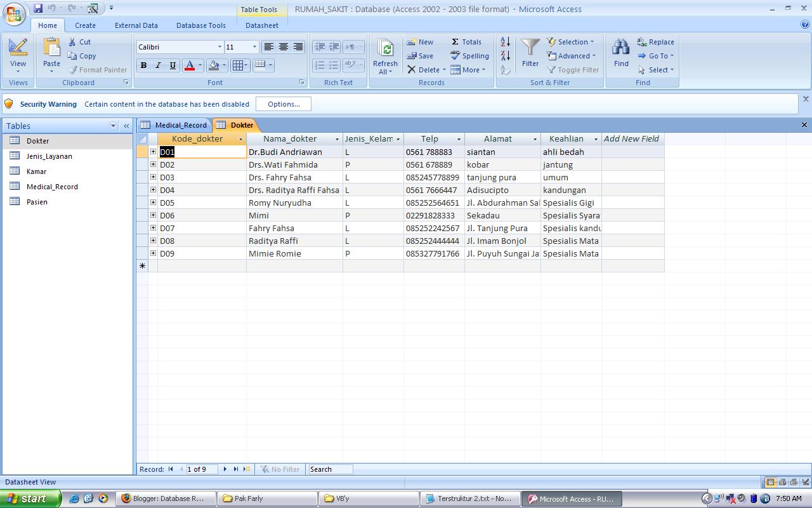Open the font size dropdown

pos(254,47)
